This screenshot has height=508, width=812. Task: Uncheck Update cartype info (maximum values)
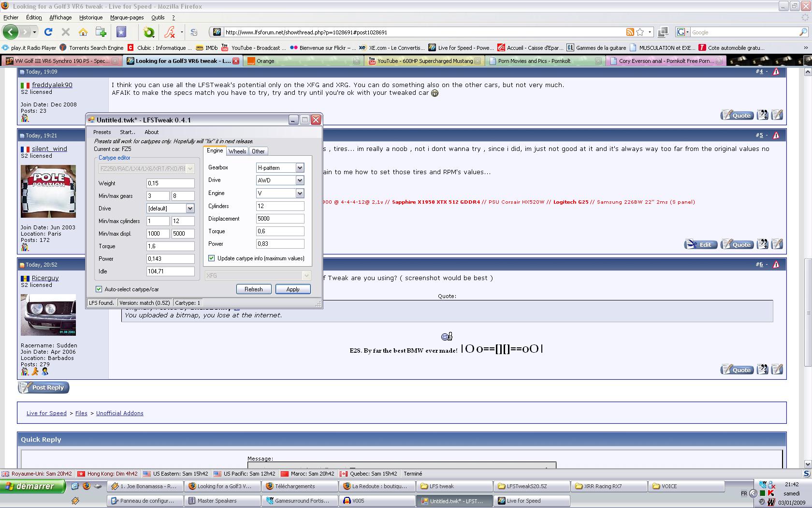click(x=211, y=258)
